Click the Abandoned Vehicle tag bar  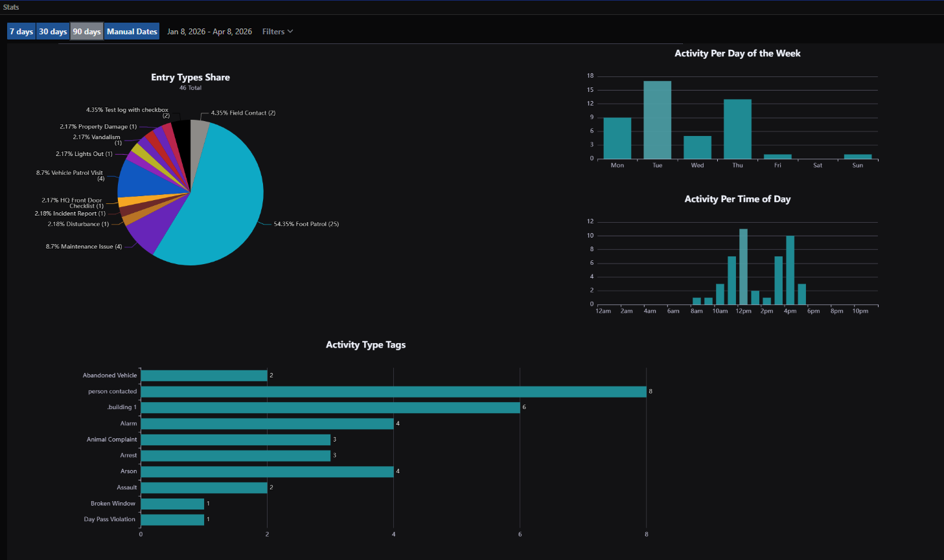(x=204, y=375)
